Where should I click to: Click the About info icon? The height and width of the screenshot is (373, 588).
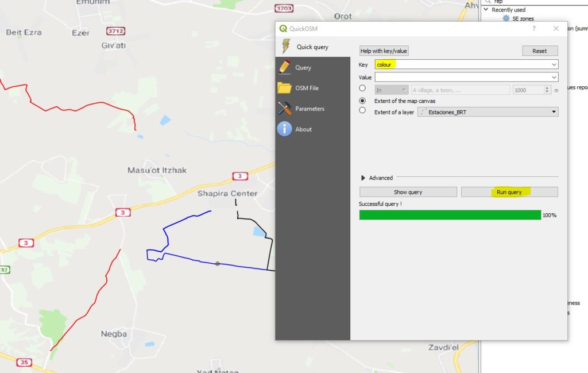285,129
